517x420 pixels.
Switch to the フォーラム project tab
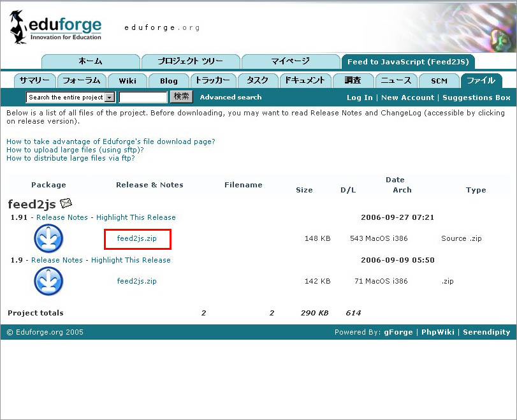click(x=82, y=80)
